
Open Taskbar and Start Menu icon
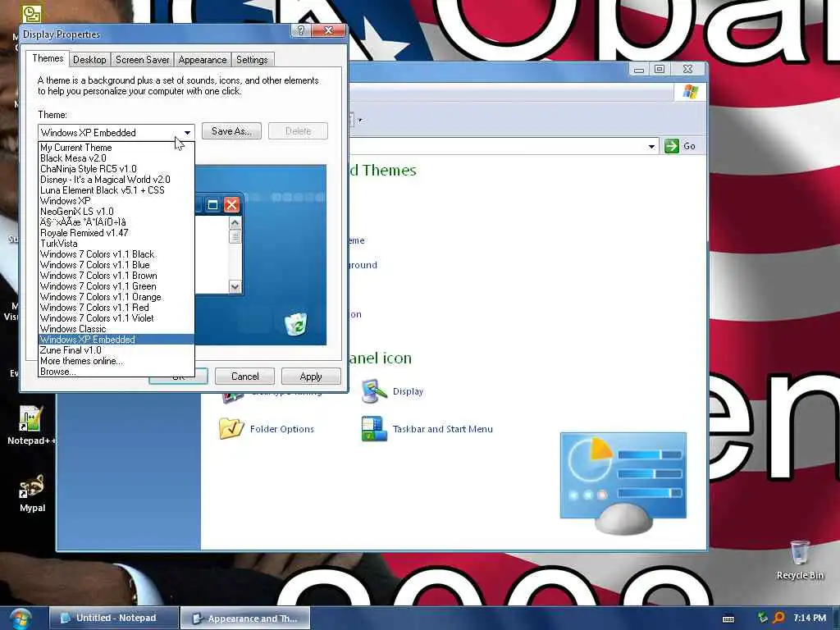point(374,428)
